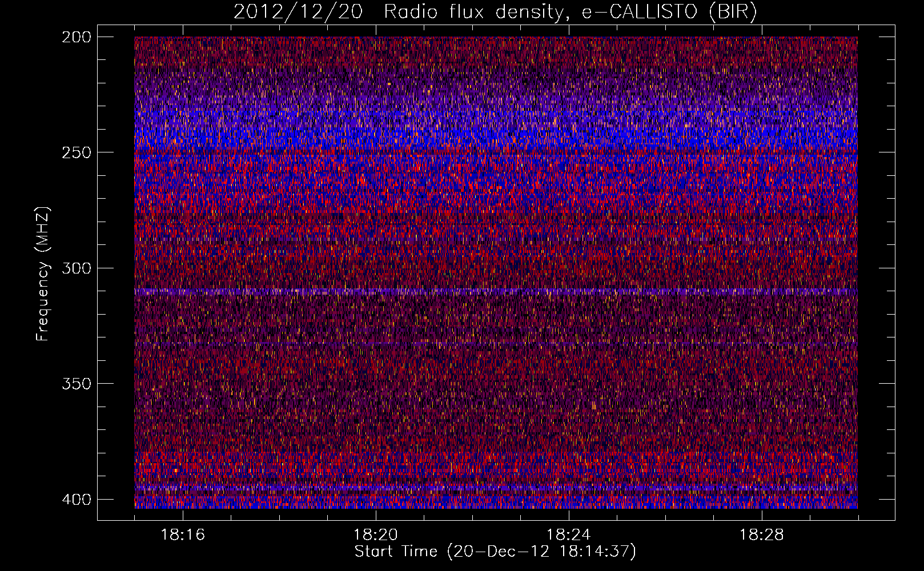
Task: Click the 'Start Time (20-Dec-12 18:14:37)' label
Action: tap(495, 552)
